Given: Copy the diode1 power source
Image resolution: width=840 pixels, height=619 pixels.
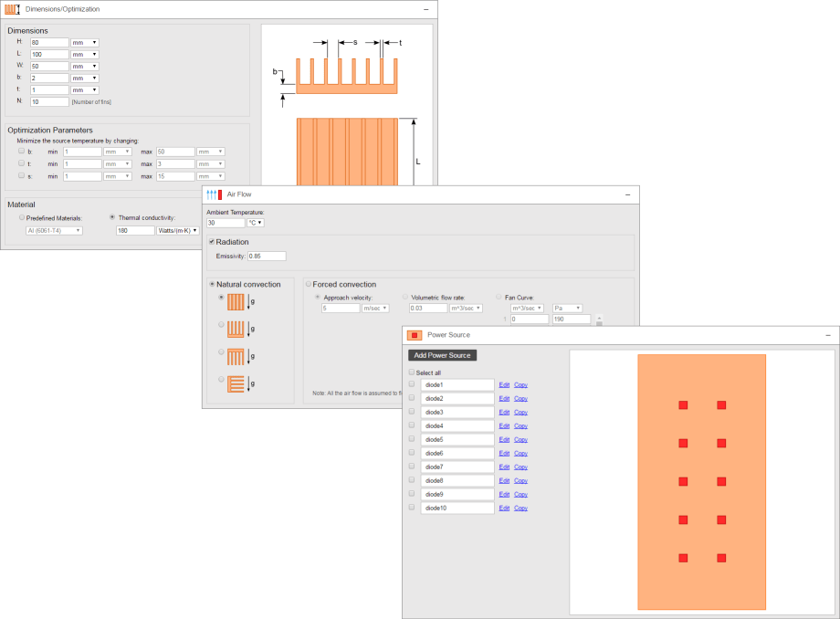Looking at the screenshot, I should 520,384.
